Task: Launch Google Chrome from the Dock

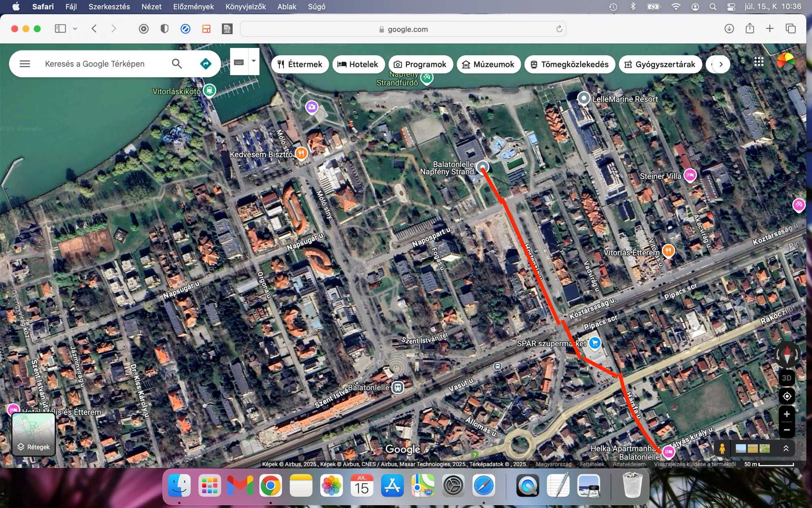Action: 270,485
